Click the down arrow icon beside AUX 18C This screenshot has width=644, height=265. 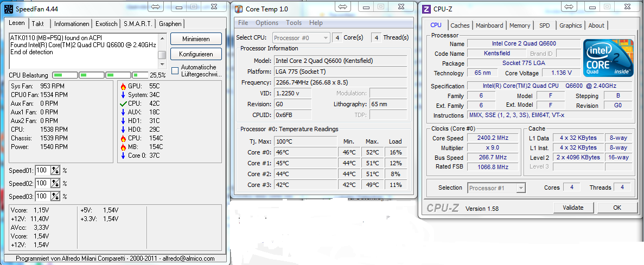coord(123,112)
